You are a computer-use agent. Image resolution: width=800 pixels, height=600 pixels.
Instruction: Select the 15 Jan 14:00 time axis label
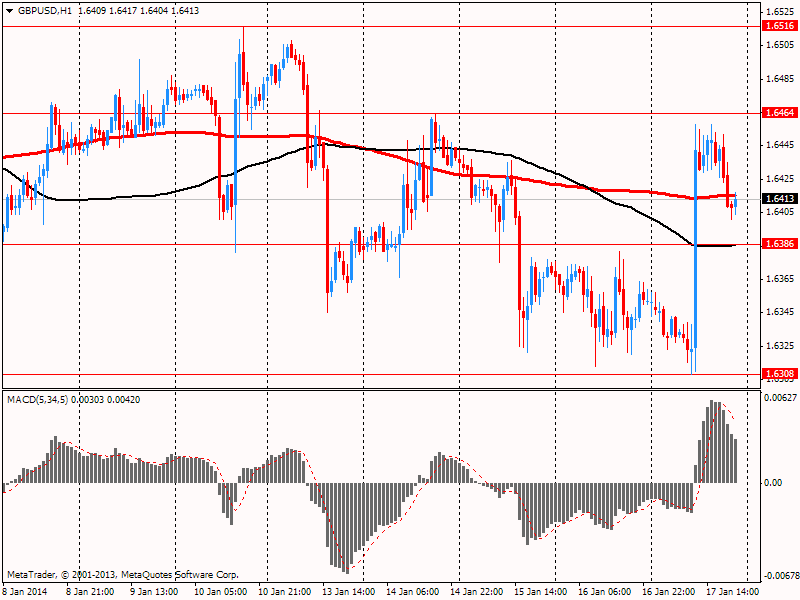click(x=540, y=592)
